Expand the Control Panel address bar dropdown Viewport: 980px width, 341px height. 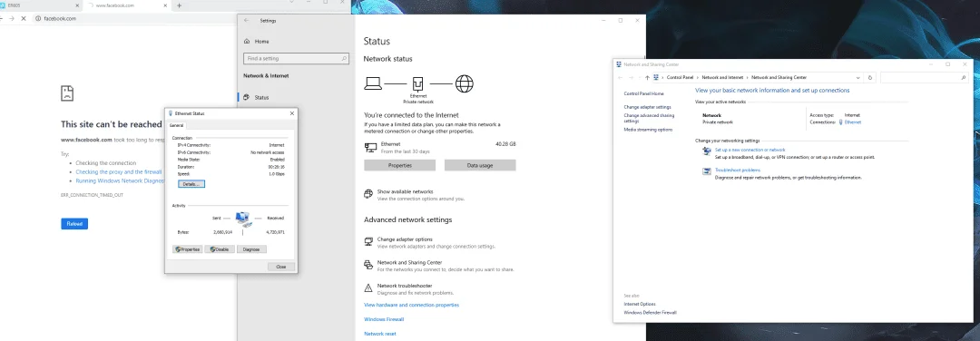coord(857,77)
